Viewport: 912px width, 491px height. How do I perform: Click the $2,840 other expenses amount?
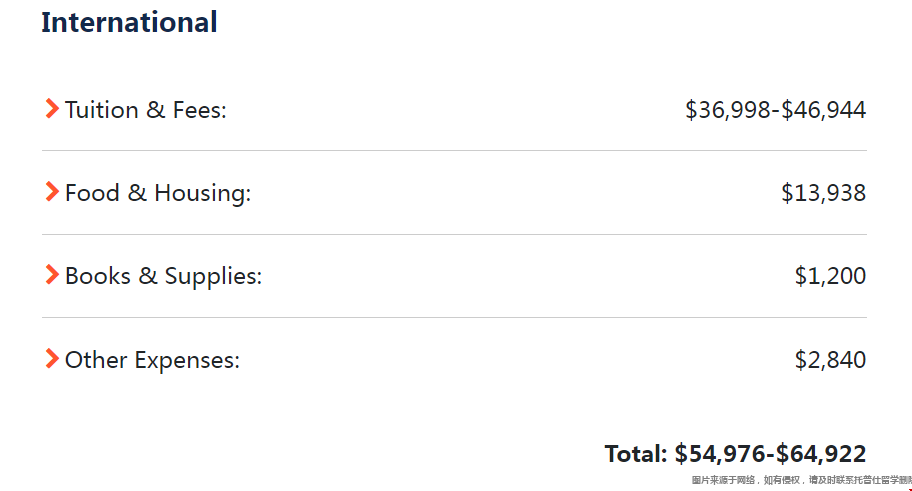[x=830, y=359]
